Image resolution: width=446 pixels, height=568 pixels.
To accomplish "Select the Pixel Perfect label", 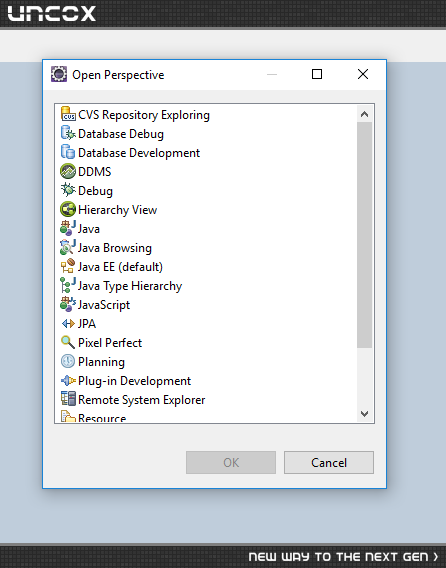I will click(x=110, y=343).
